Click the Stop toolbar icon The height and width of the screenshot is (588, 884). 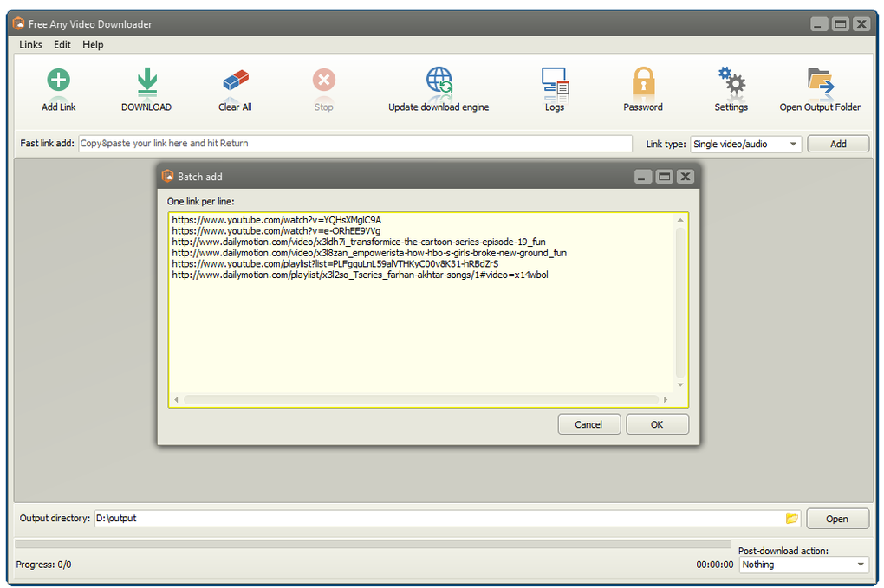pos(324,80)
